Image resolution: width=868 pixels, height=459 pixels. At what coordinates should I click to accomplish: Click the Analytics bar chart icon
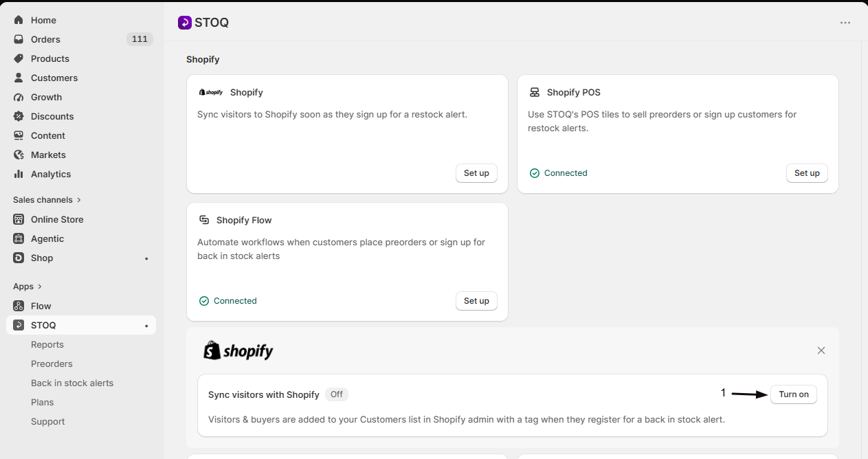[19, 174]
